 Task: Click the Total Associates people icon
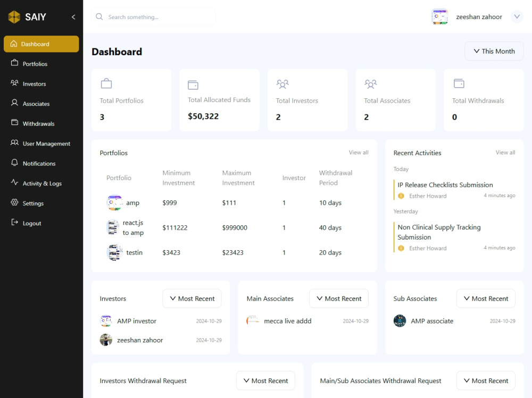370,84
